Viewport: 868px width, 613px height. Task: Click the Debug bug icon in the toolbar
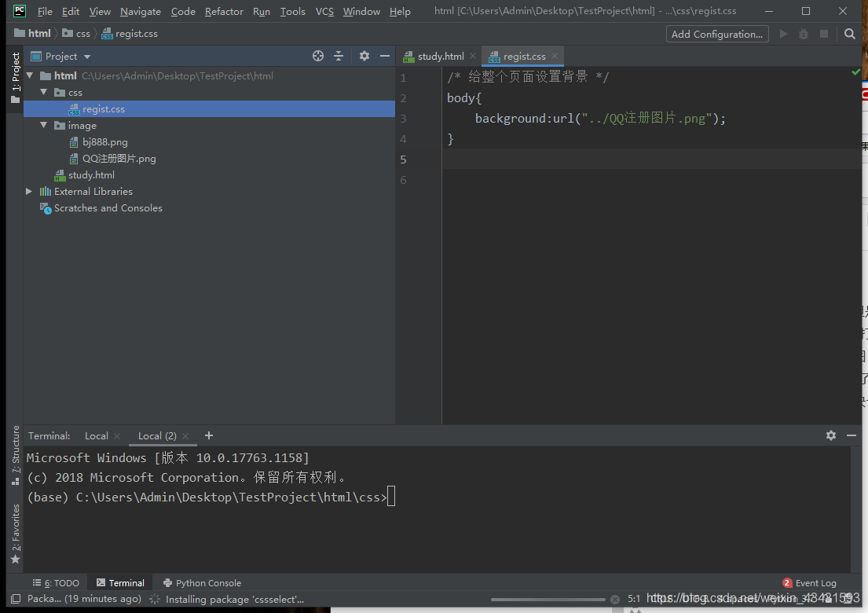803,34
